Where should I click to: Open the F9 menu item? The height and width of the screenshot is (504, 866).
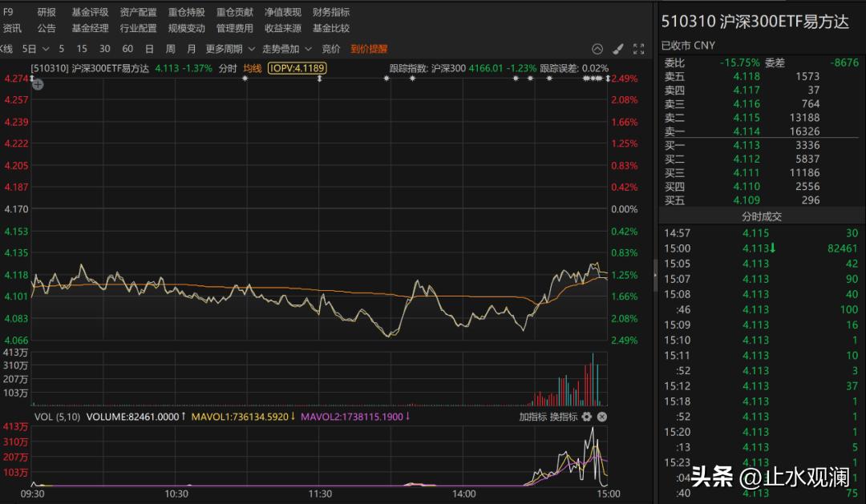[8, 11]
